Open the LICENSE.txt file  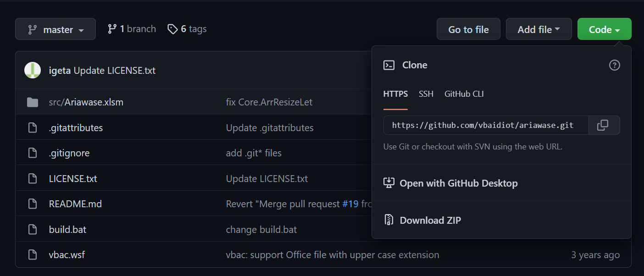tap(73, 178)
